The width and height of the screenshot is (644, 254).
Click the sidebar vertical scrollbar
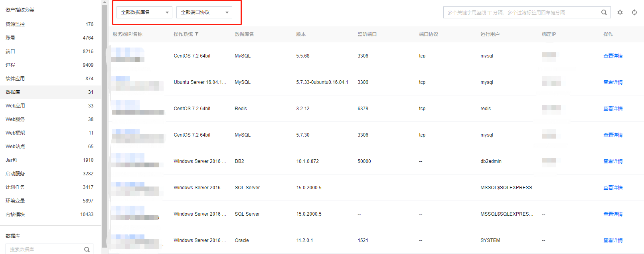[x=105, y=120]
